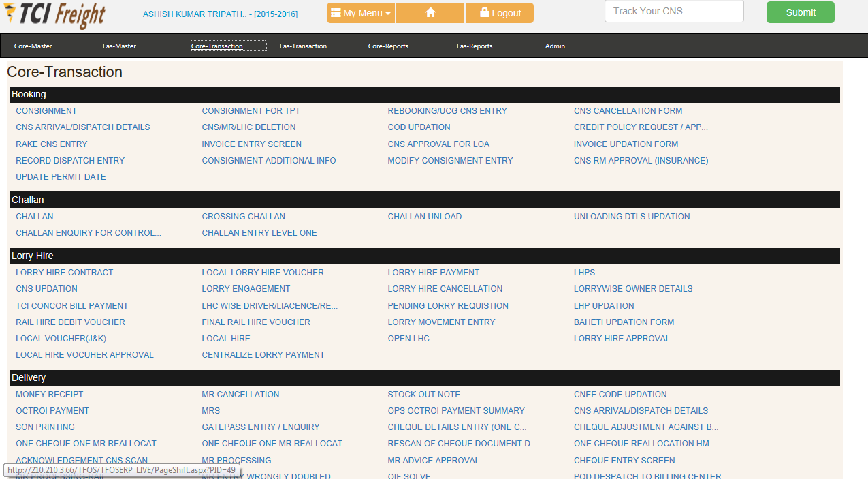Open COD UPDATION link

pyautogui.click(x=419, y=127)
